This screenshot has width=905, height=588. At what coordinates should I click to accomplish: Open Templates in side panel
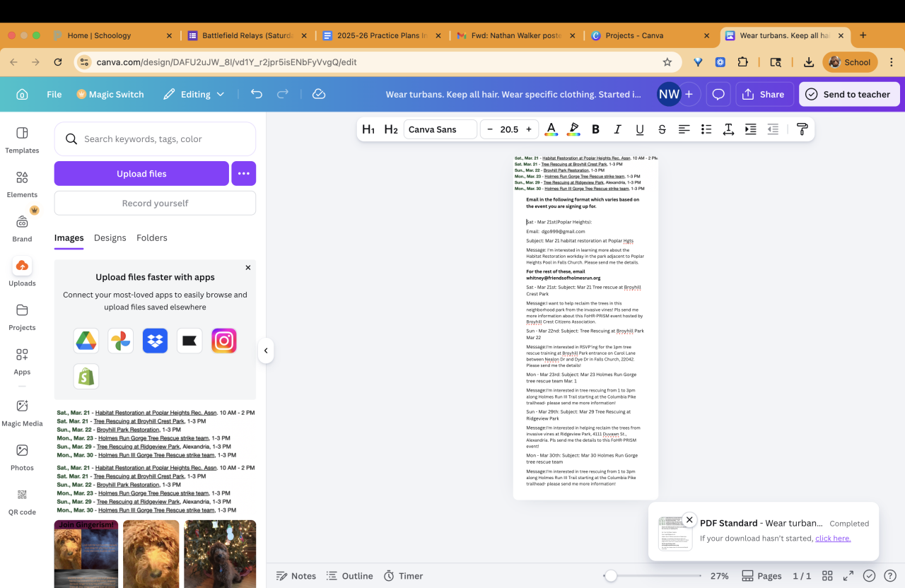(22, 140)
